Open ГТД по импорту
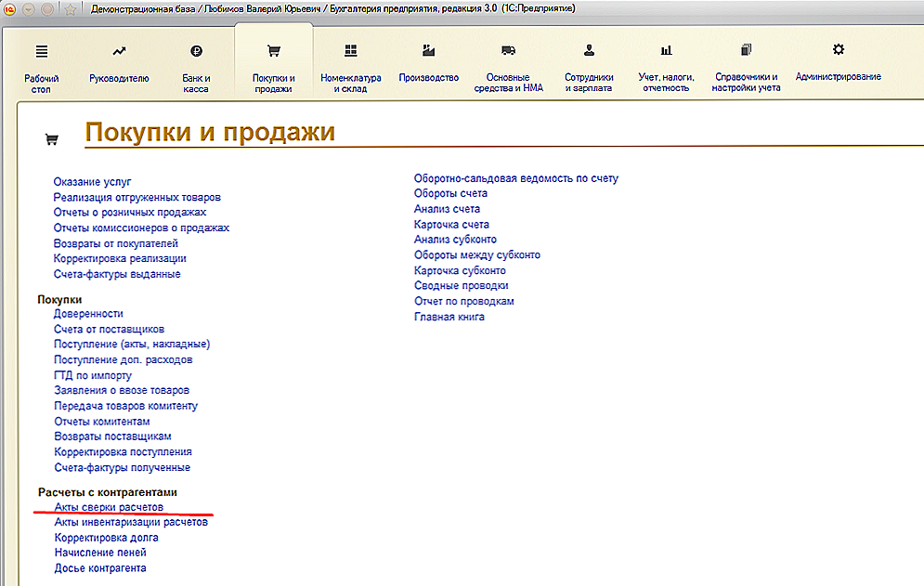 pyautogui.click(x=93, y=375)
